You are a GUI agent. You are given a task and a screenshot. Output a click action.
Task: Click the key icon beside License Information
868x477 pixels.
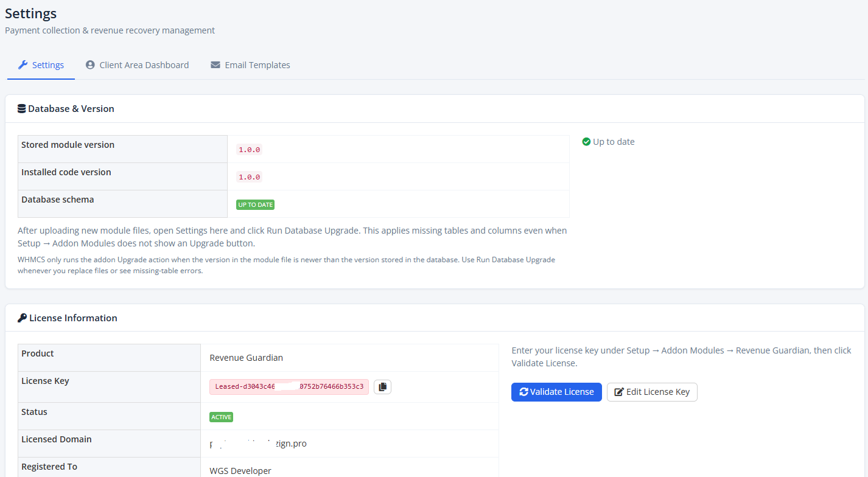coord(22,318)
